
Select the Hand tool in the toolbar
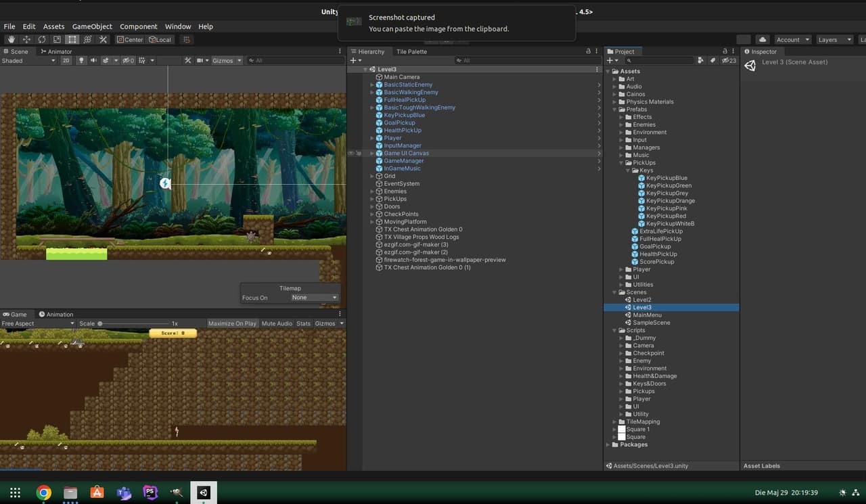[12, 39]
